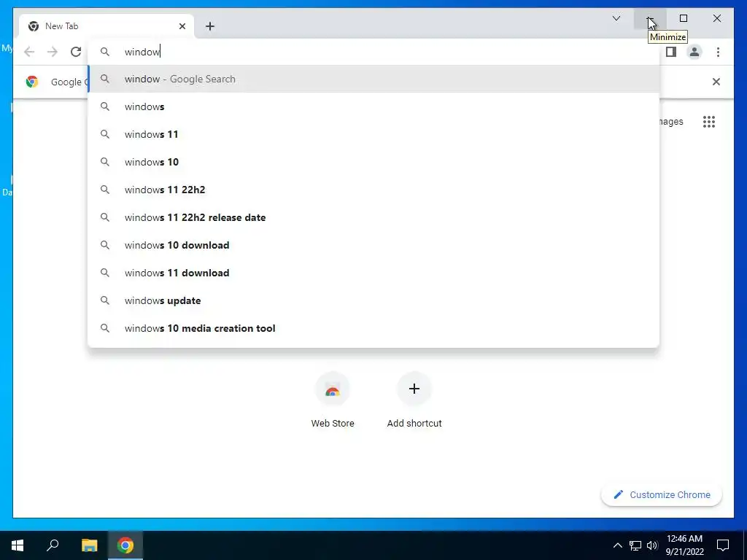Pick the 'windows 11 22h2' suggestion
The image size is (747, 560).
pyautogui.click(x=374, y=190)
